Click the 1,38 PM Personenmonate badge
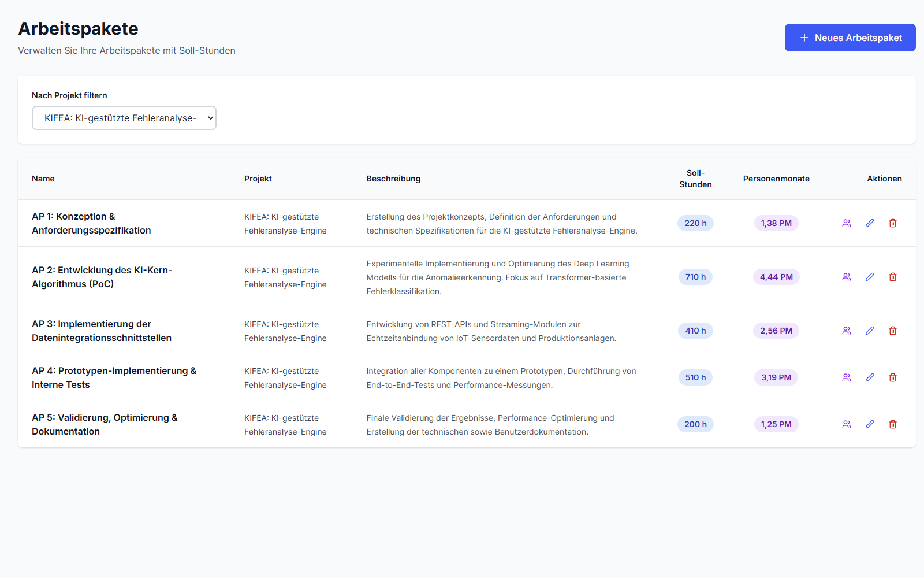924x578 pixels. point(776,223)
